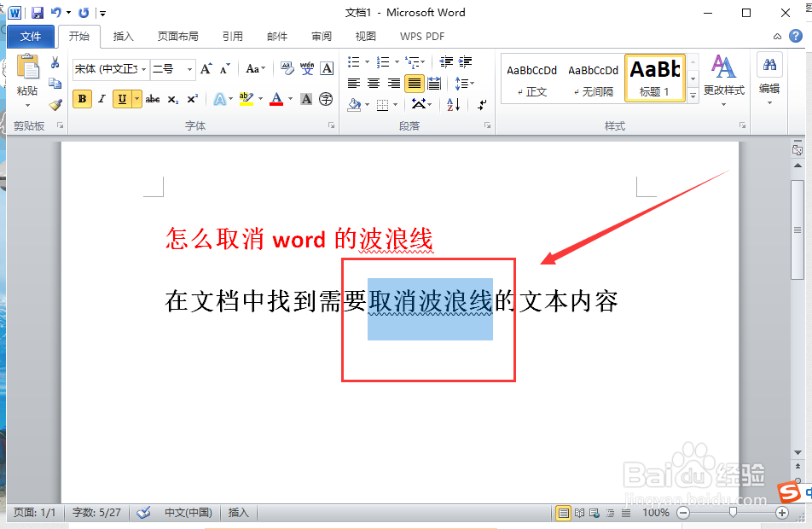Apply strikethrough with the abc icon
This screenshot has height=529, width=812.
pos(152,99)
